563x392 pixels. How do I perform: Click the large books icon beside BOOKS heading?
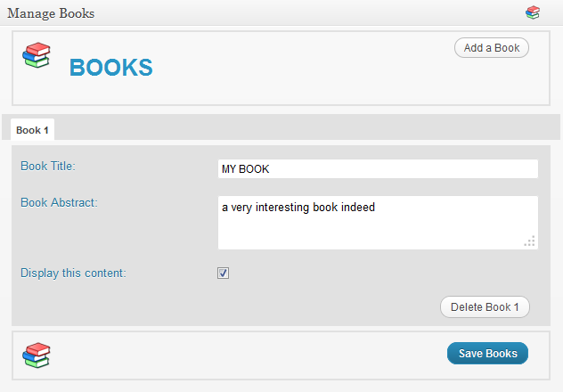click(x=37, y=55)
